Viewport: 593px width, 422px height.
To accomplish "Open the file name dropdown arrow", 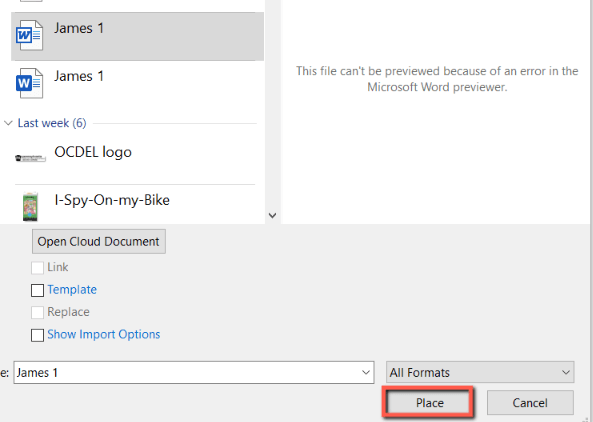I will click(366, 372).
